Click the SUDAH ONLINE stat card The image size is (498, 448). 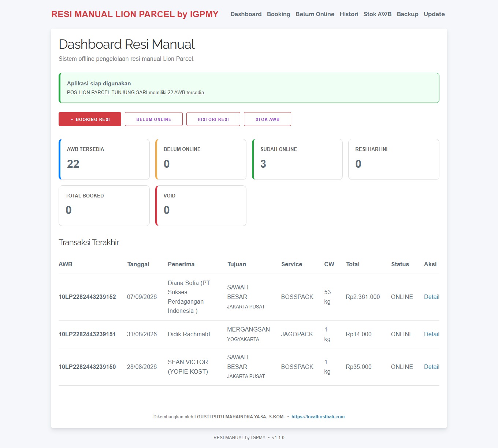pyautogui.click(x=297, y=159)
